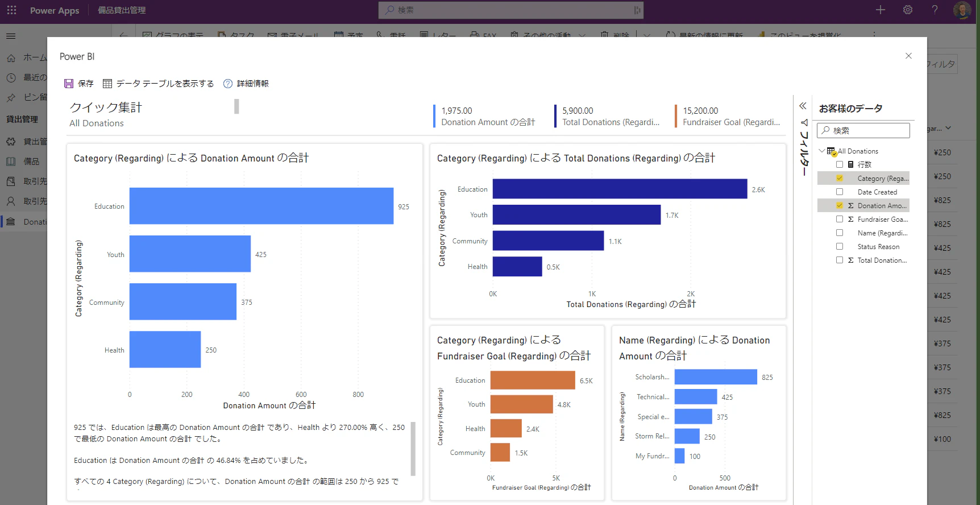Click the Scholarsh... bar in Name chart
The height and width of the screenshot is (505, 980).
tap(716, 377)
